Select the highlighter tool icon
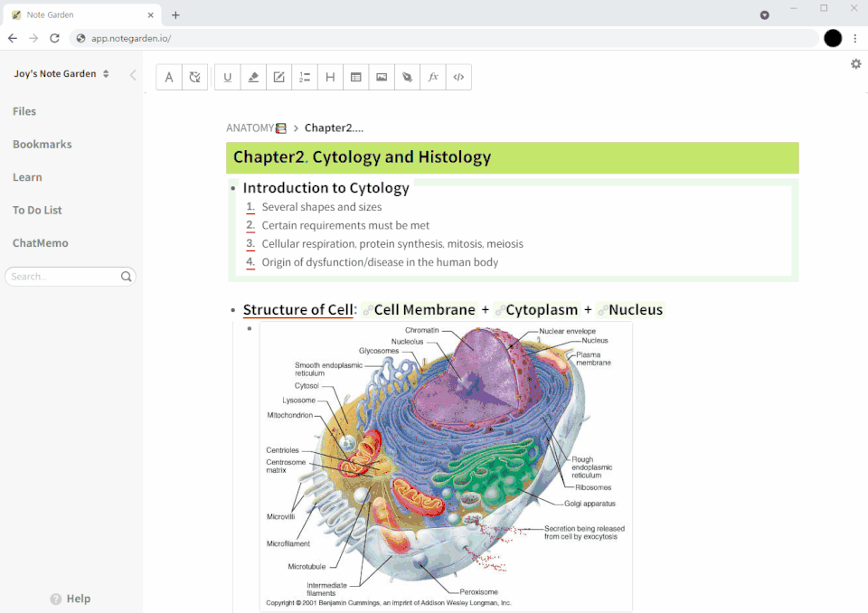This screenshot has width=868, height=613. pos(253,78)
